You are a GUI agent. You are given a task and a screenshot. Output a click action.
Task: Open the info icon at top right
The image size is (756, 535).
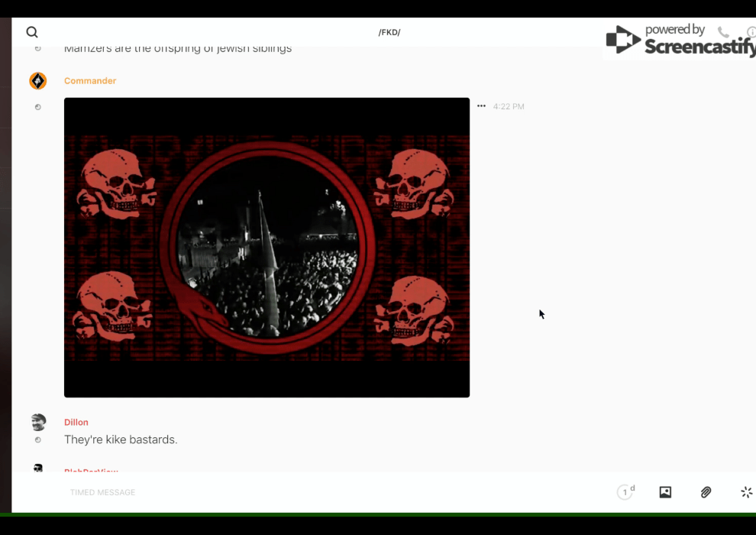751,32
